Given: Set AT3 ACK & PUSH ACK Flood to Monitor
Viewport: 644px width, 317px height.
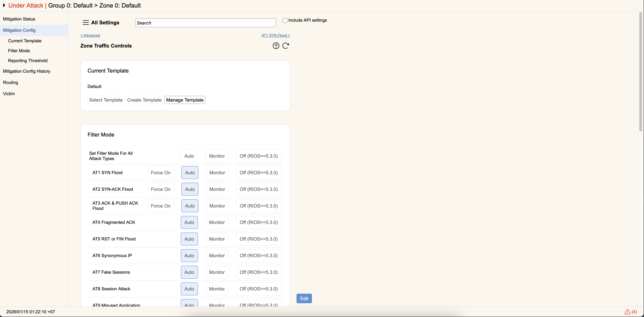Looking at the screenshot, I should 217,206.
